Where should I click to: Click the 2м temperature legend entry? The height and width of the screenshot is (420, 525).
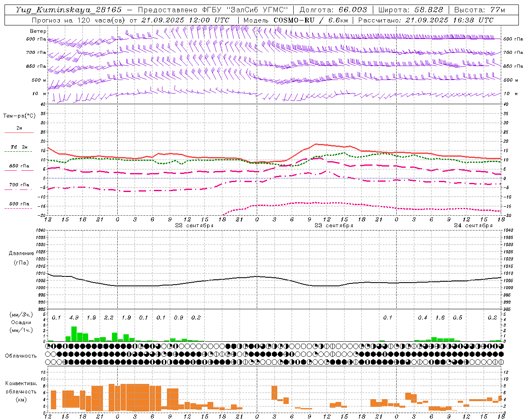point(19,128)
